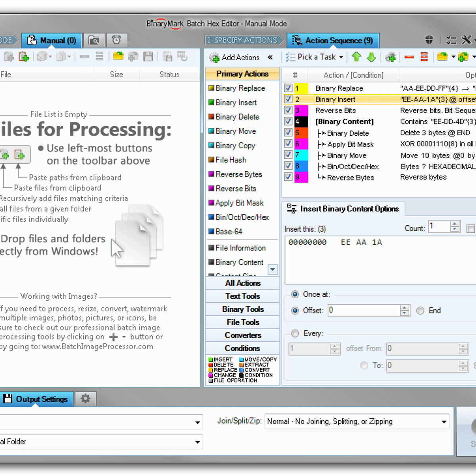Click the green move action up arrow
The image size is (476, 476).
pyautogui.click(x=356, y=57)
